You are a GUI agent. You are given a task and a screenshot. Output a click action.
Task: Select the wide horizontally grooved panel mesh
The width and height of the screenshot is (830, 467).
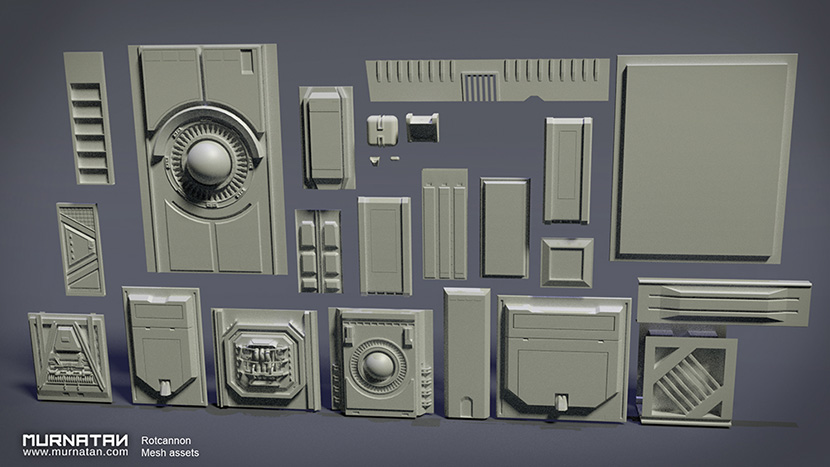(x=724, y=301)
